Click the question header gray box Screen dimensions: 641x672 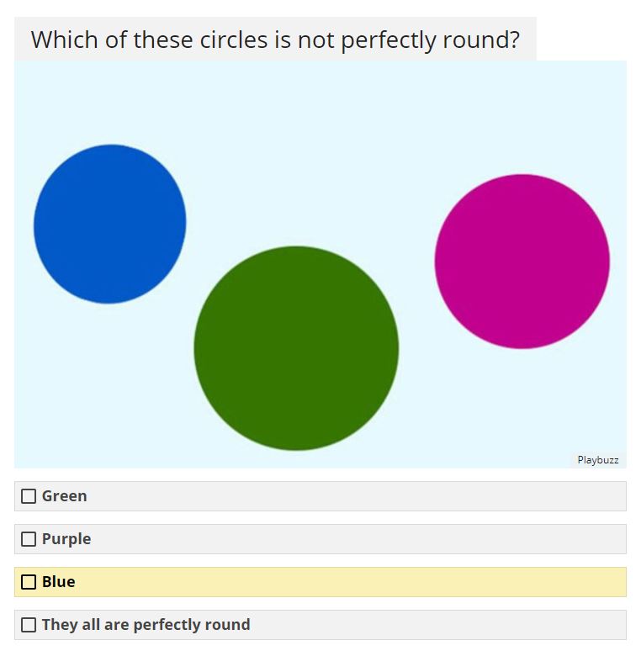click(275, 39)
